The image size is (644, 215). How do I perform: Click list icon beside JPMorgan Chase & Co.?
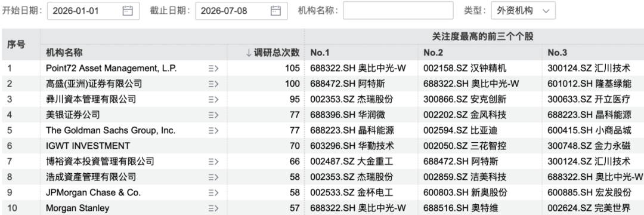click(x=213, y=192)
